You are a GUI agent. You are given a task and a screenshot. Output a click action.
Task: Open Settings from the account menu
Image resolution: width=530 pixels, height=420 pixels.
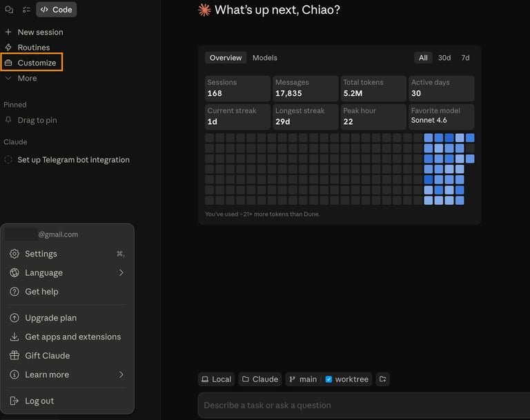(41, 254)
